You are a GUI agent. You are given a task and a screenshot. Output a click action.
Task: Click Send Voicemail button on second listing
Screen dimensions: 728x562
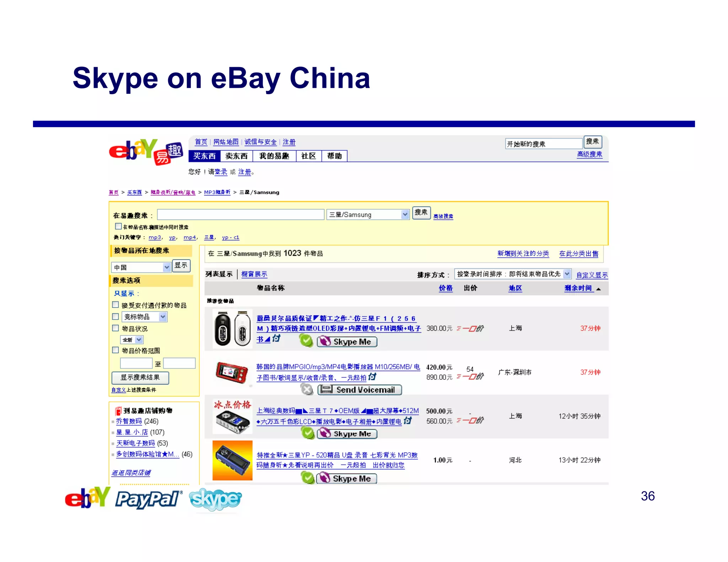pyautogui.click(x=360, y=390)
